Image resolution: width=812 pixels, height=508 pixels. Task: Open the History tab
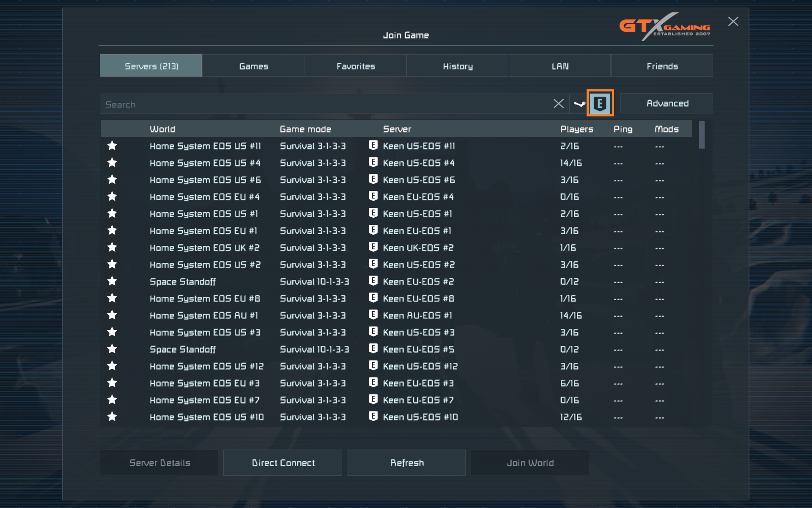(458, 66)
